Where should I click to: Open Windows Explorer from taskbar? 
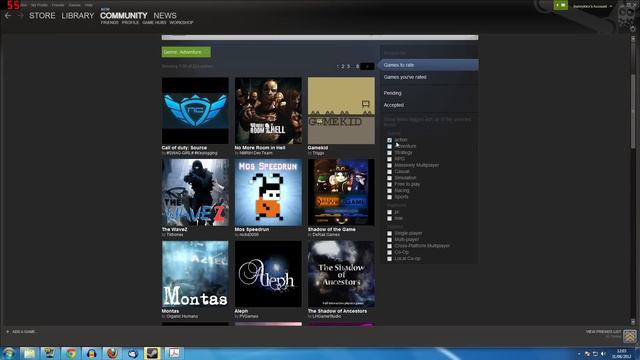pyautogui.click(x=29, y=353)
